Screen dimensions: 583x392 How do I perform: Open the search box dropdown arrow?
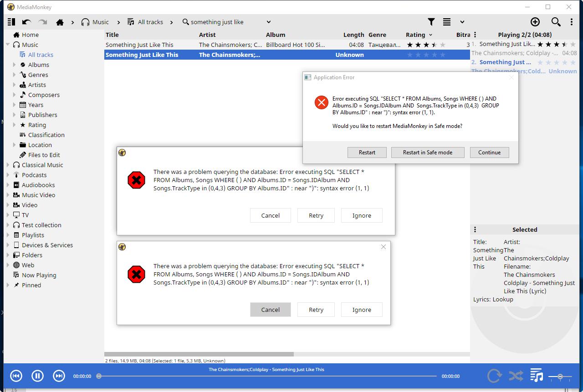(269, 22)
